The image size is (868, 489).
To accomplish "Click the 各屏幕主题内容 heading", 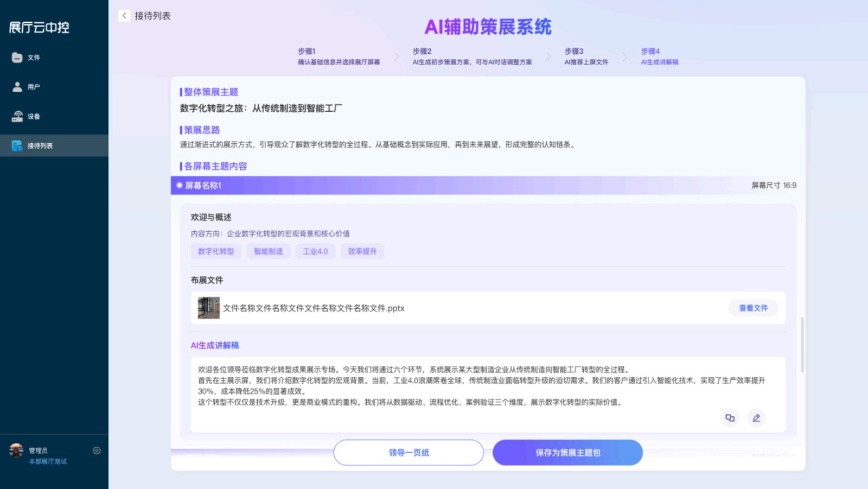I will (215, 166).
